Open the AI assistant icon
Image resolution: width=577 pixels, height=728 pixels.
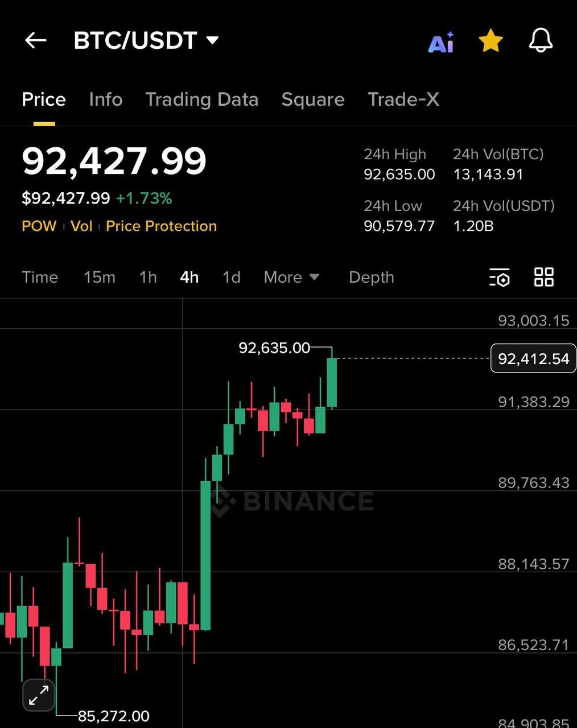click(x=440, y=42)
